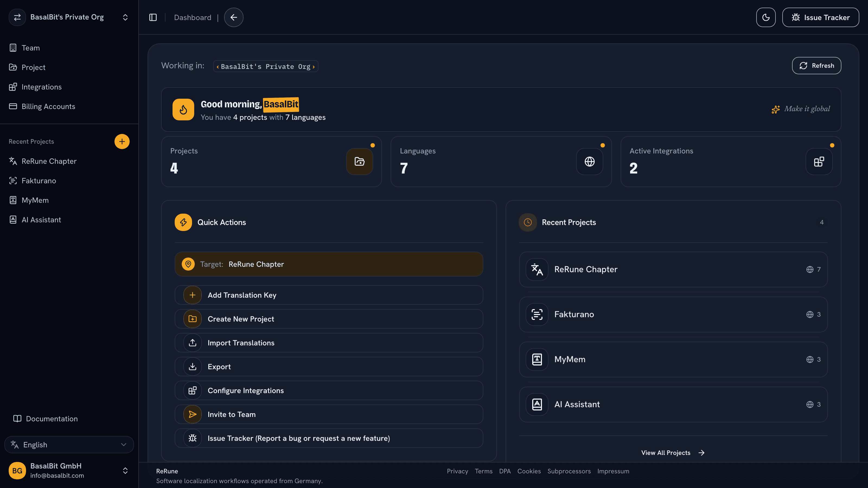Toggle the sidebar panel icon
868x488 pixels.
tap(153, 18)
